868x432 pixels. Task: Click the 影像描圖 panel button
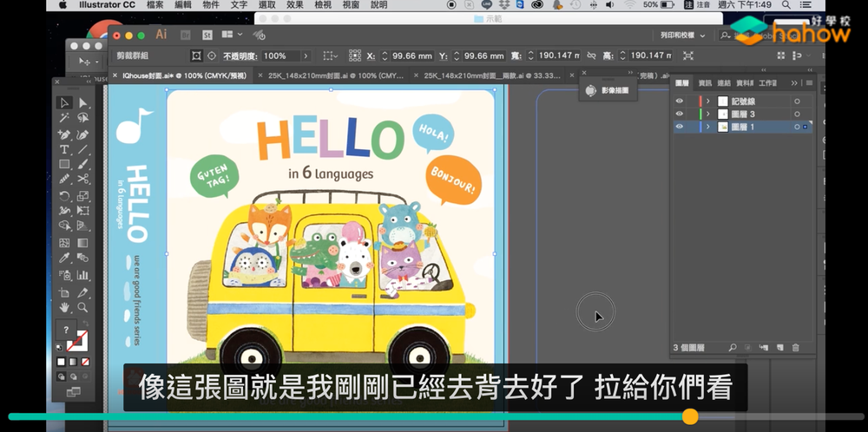point(608,90)
